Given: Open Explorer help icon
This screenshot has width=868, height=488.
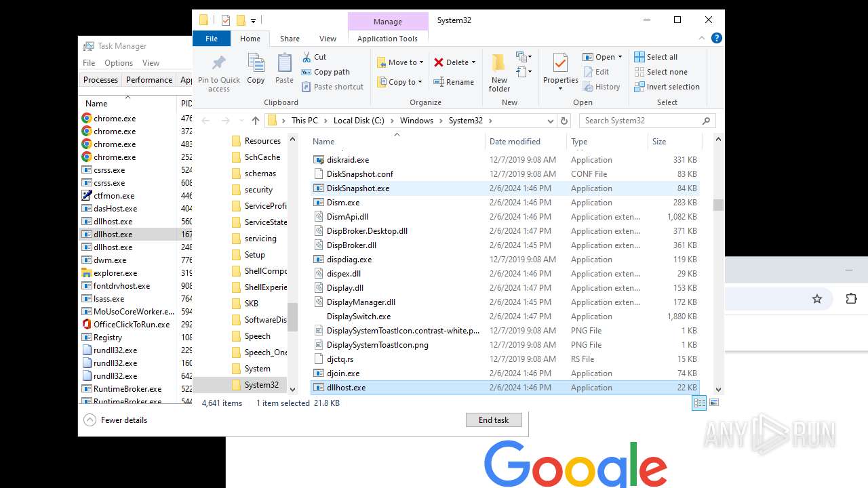Looking at the screenshot, I should 718,39.
